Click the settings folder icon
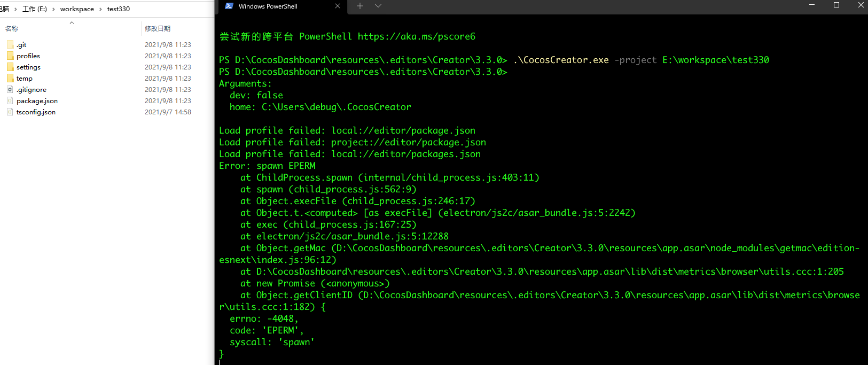The width and height of the screenshot is (868, 365). [x=10, y=67]
